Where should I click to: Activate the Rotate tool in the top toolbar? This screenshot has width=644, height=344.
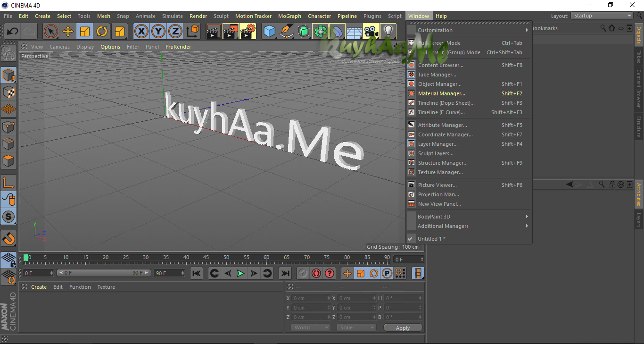[102, 32]
